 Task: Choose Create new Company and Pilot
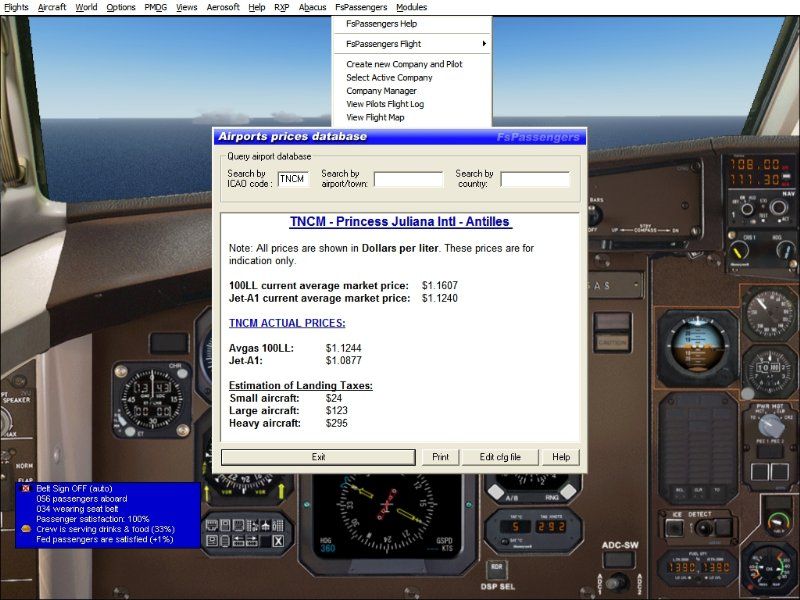[x=412, y=64]
